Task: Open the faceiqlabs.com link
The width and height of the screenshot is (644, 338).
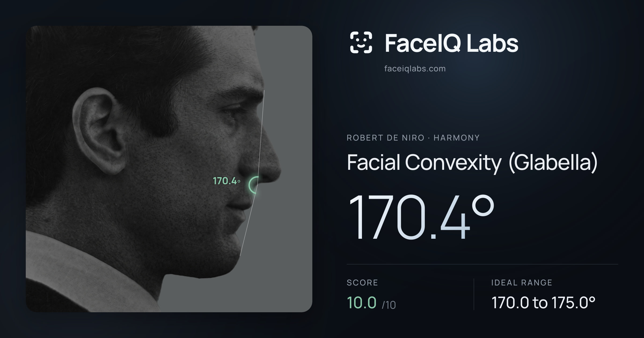Action: pos(415,69)
